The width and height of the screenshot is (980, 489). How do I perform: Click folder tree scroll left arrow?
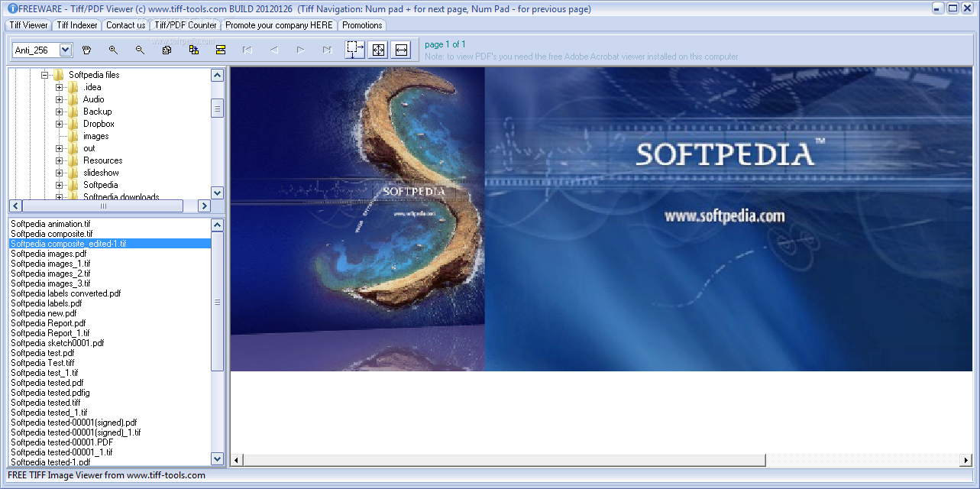(15, 206)
